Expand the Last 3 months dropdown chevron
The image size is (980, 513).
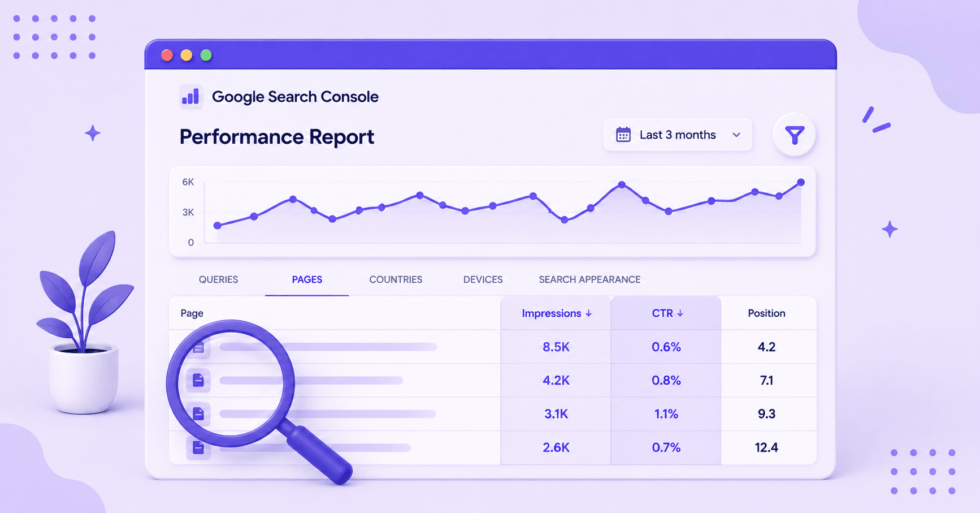(736, 135)
